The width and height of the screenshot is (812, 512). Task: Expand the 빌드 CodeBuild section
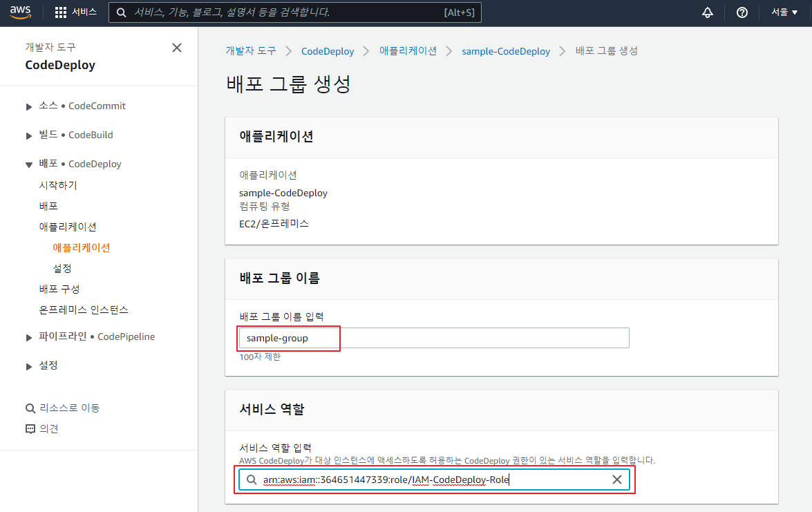click(x=28, y=135)
